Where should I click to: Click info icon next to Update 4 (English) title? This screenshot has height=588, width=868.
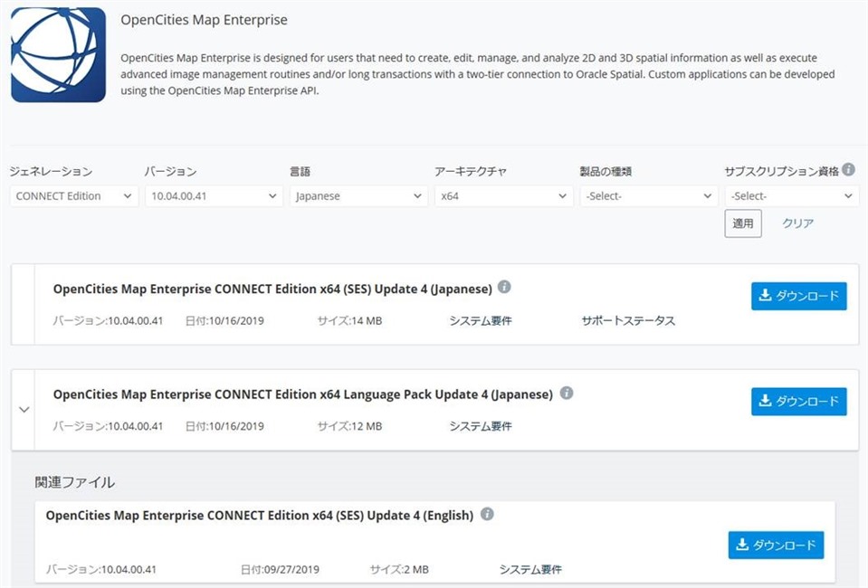487,515
